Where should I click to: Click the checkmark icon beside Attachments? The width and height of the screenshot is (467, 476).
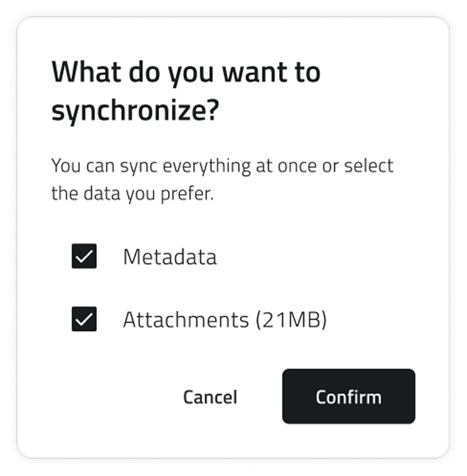[84, 319]
